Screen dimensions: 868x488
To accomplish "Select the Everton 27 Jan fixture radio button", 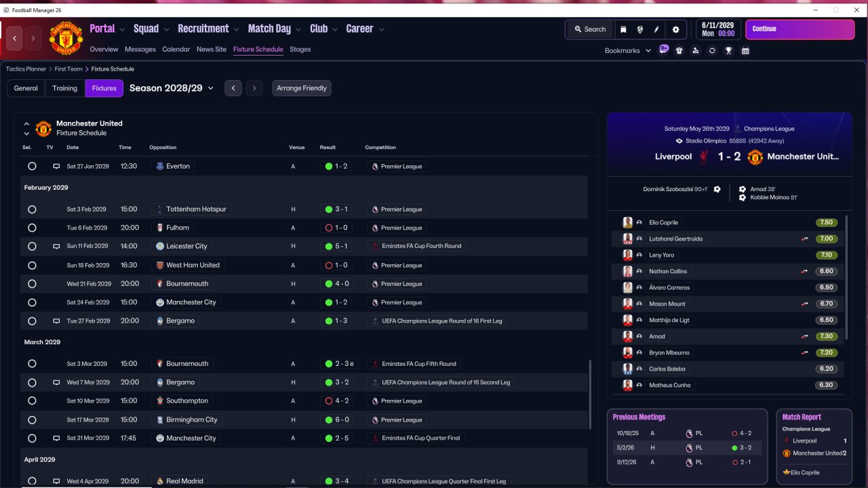I will [32, 166].
